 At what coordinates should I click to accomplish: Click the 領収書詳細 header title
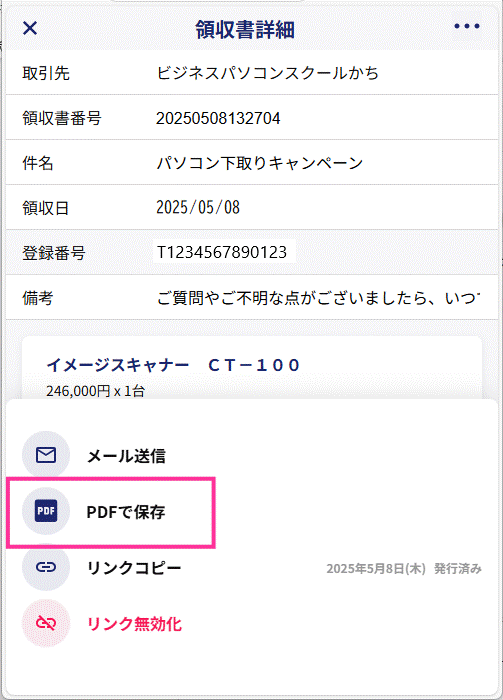pyautogui.click(x=245, y=29)
